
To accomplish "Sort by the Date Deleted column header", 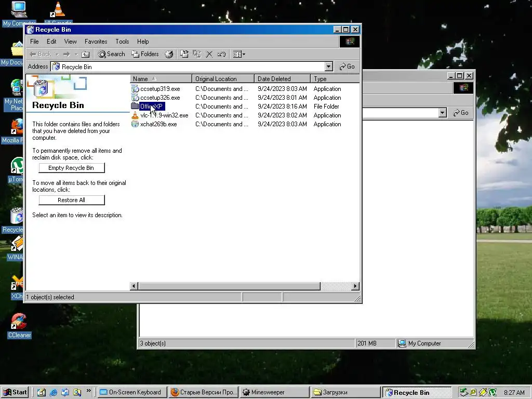I will (x=282, y=79).
